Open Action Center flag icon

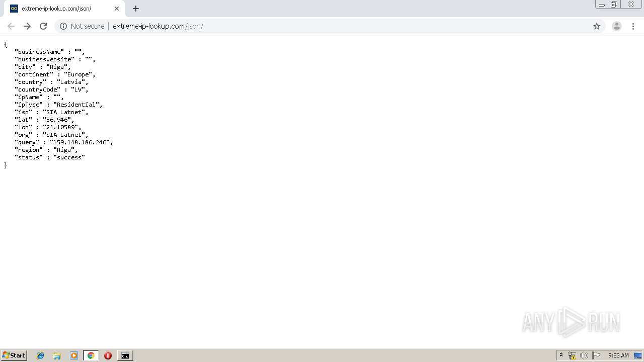pyautogui.click(x=596, y=355)
